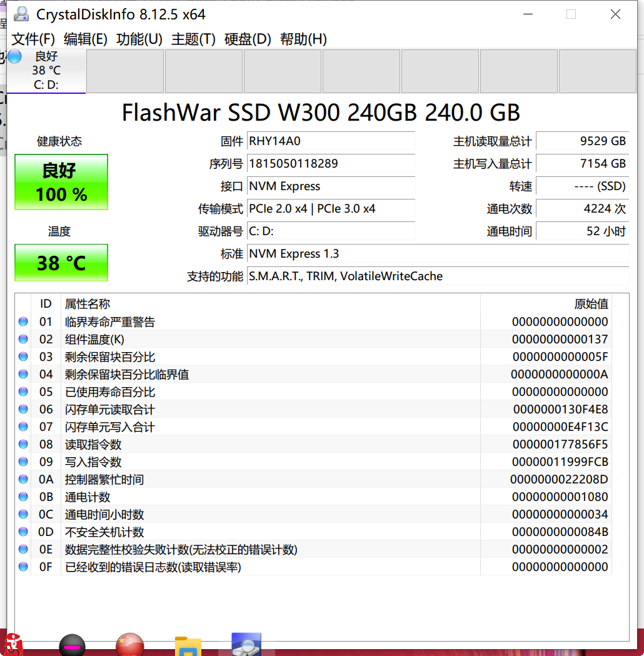Click the status circle of row 04 剩余保留块百分比临界值
This screenshot has width=644, height=656.
(23, 374)
